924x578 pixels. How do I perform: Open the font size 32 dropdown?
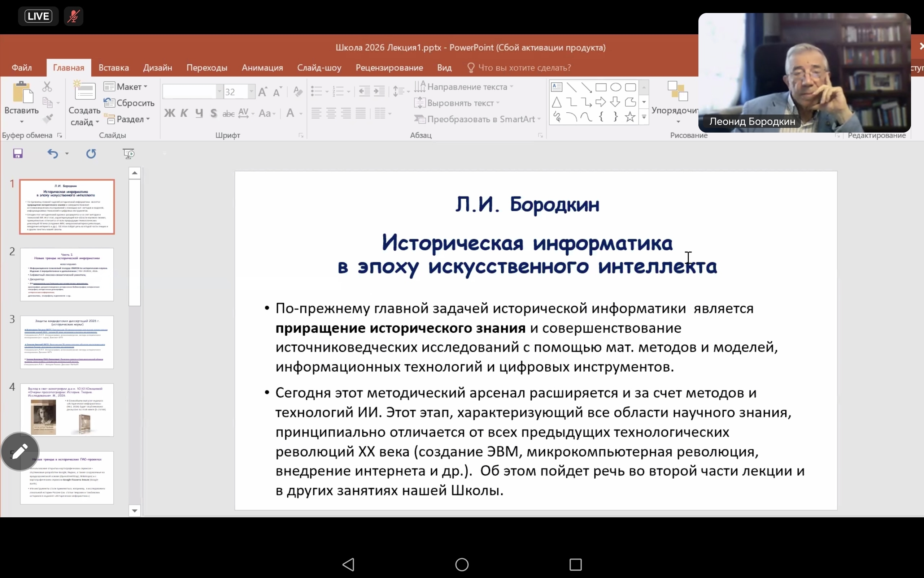[x=251, y=92]
